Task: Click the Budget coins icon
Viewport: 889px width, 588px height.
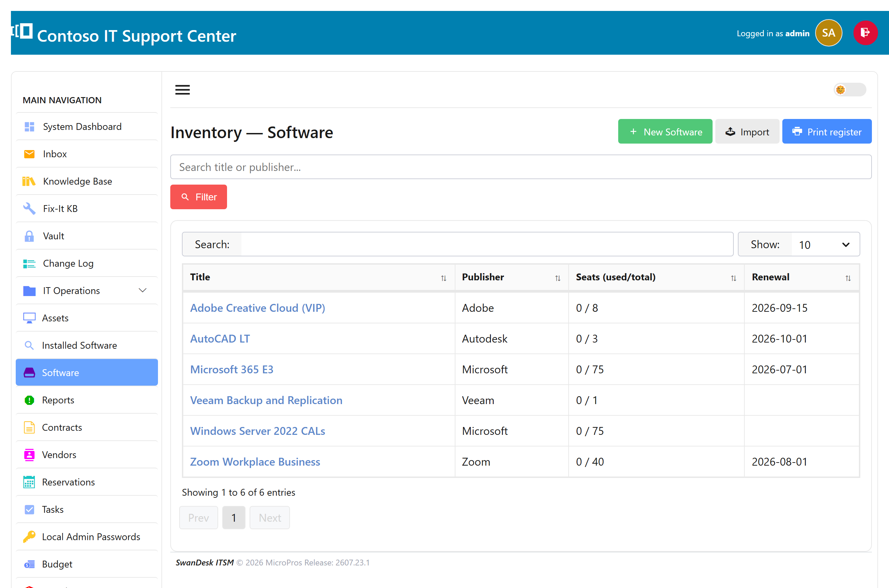Action: click(x=29, y=564)
